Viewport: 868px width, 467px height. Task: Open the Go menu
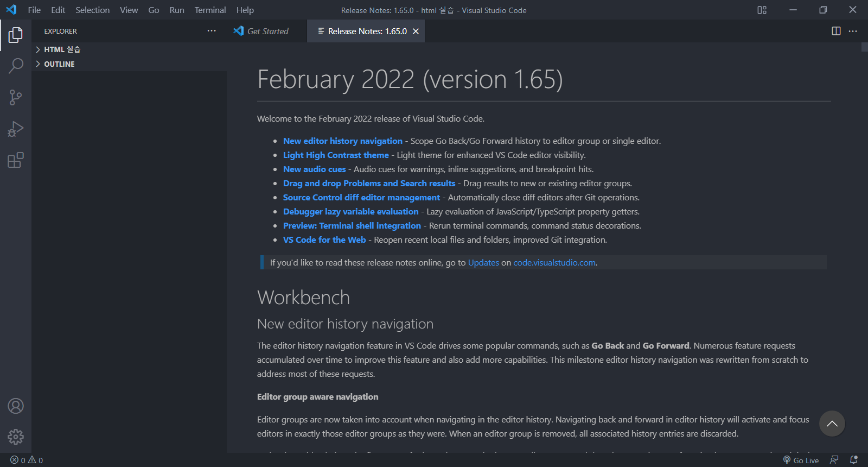[x=154, y=10]
